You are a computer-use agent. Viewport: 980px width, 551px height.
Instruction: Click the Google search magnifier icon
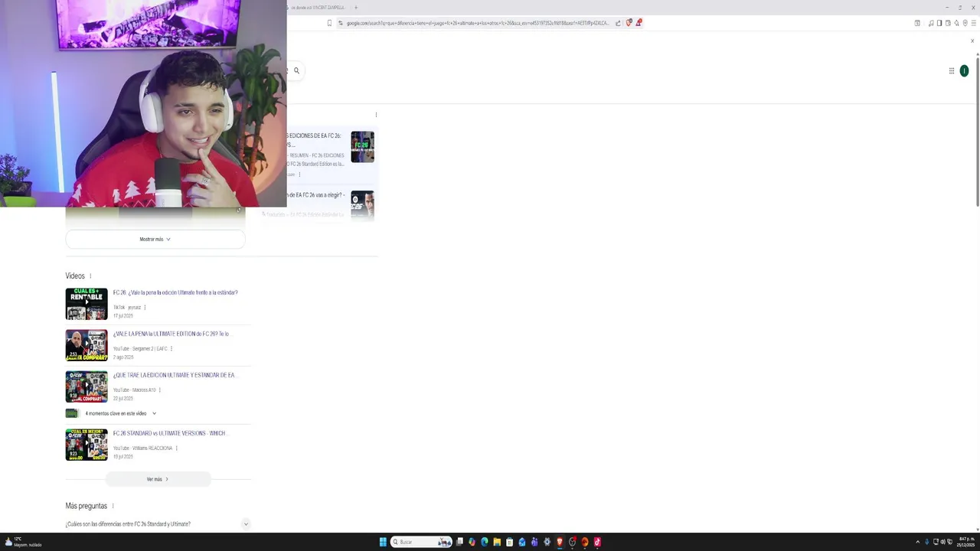tap(296, 70)
